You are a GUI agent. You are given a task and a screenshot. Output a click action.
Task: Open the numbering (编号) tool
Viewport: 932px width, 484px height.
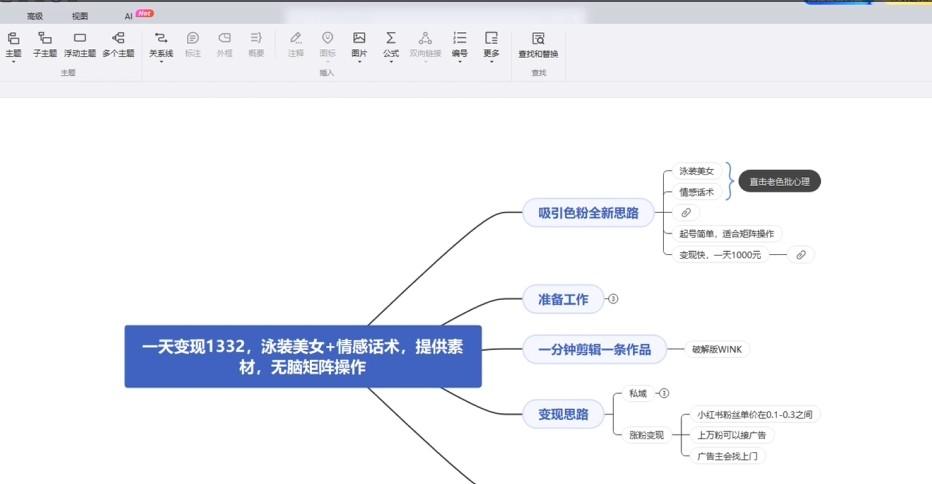tap(459, 43)
